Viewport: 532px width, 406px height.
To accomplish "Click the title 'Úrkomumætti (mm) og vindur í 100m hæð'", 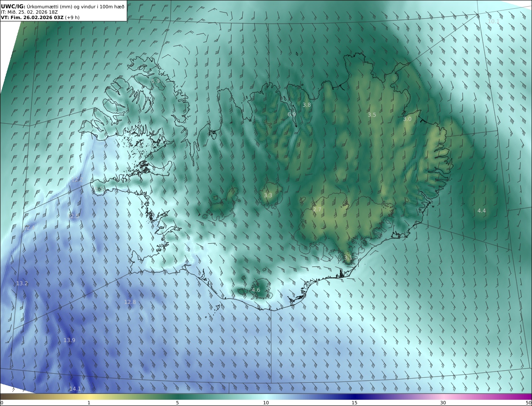I will (76, 6).
